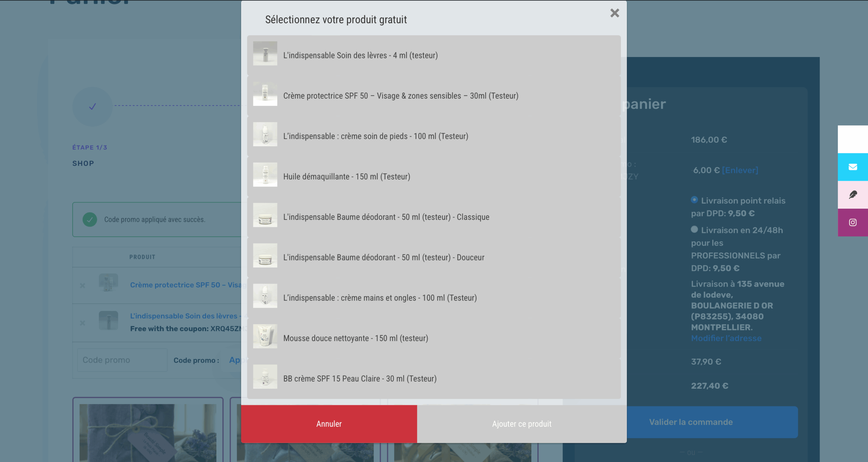The height and width of the screenshot is (462, 868).
Task: Choose Huile démaquillante 150 ml tester
Action: (x=347, y=177)
